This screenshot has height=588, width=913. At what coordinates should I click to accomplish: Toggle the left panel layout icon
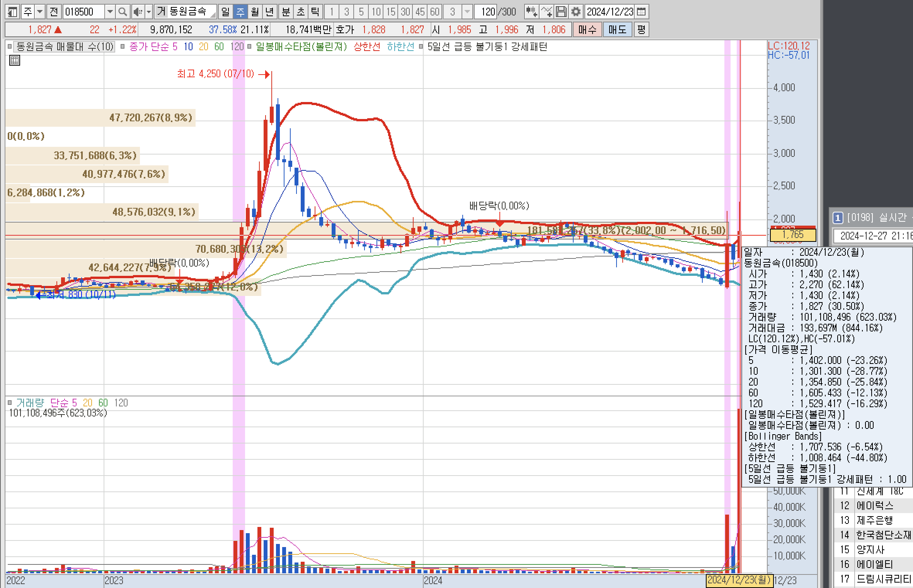click(12, 12)
